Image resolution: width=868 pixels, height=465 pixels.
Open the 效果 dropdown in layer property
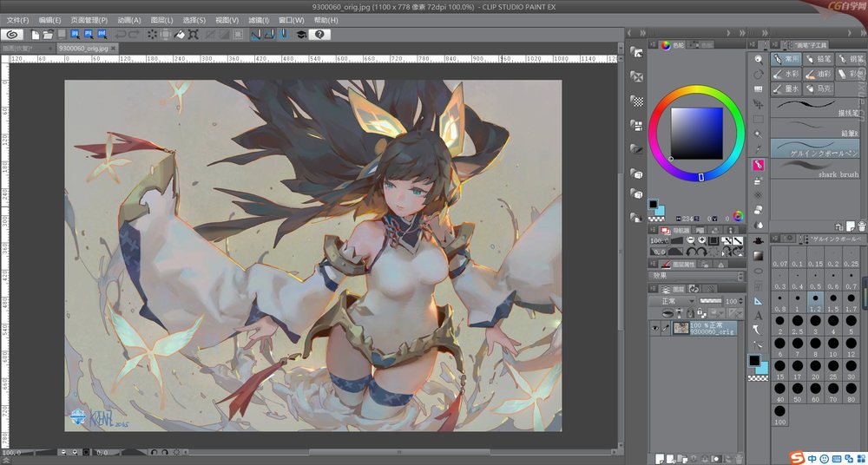tap(697, 276)
